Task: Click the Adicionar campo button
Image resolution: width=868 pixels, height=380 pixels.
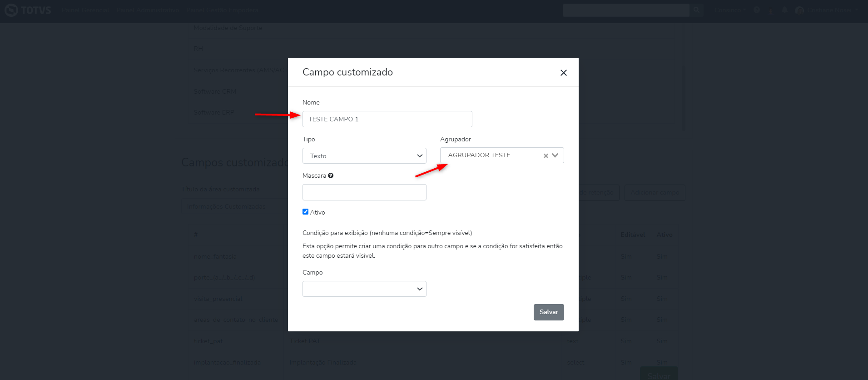Action: point(655,193)
